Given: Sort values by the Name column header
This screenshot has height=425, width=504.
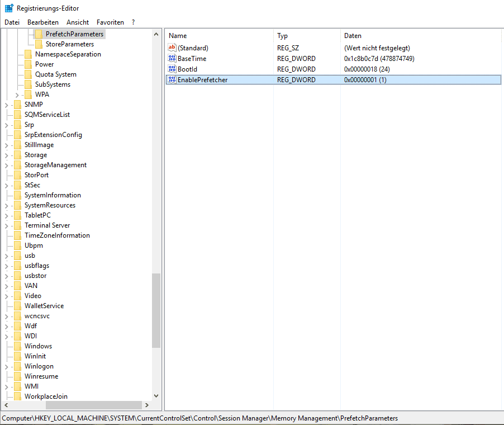Looking at the screenshot, I should (x=219, y=36).
